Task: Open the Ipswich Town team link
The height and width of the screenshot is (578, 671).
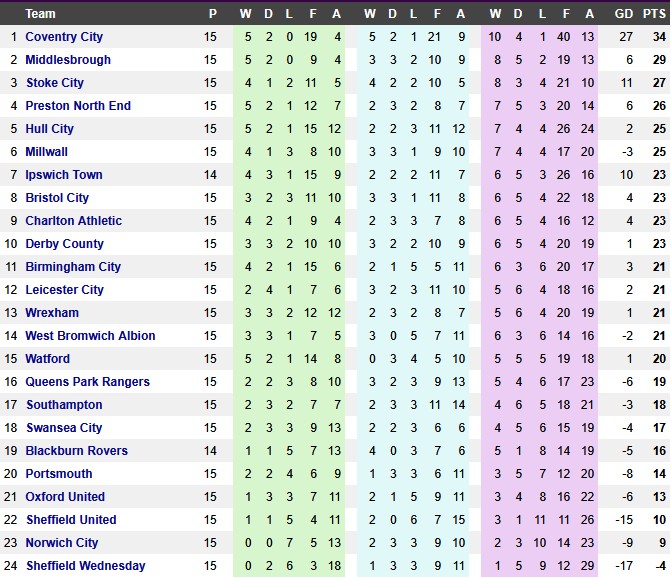Action: click(64, 175)
